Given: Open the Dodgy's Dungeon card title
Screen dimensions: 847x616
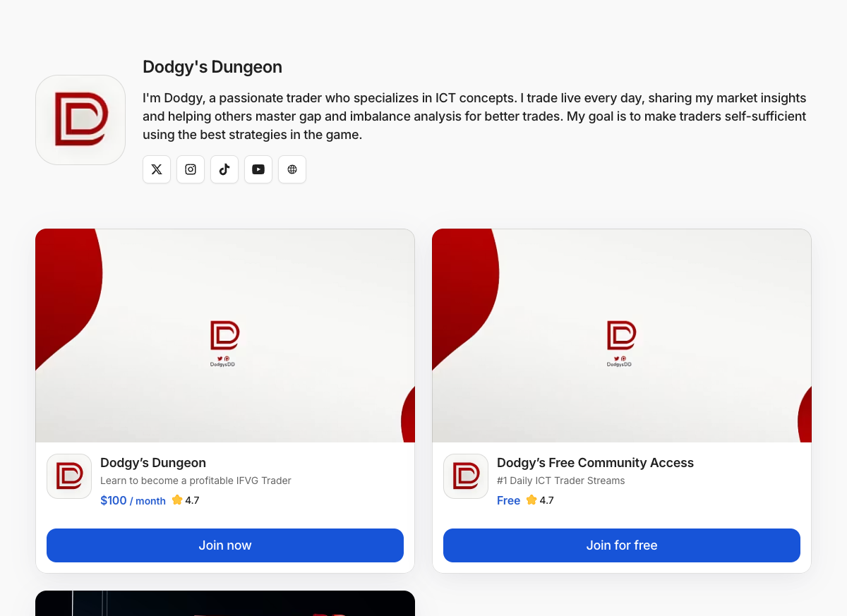Looking at the screenshot, I should pos(153,463).
